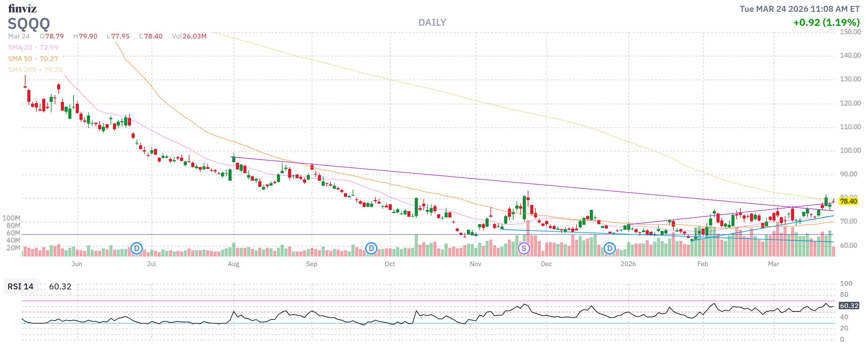This screenshot has height=349, width=868.
Task: Click the Aug label on time axis
Action: click(233, 264)
